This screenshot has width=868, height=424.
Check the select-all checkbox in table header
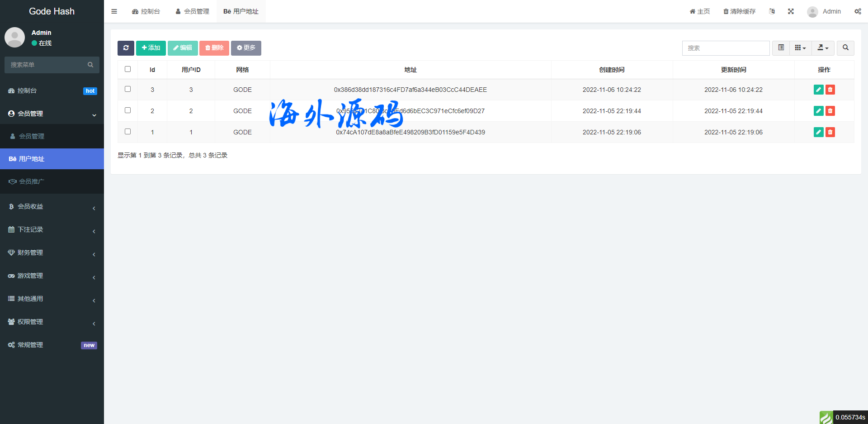point(128,69)
